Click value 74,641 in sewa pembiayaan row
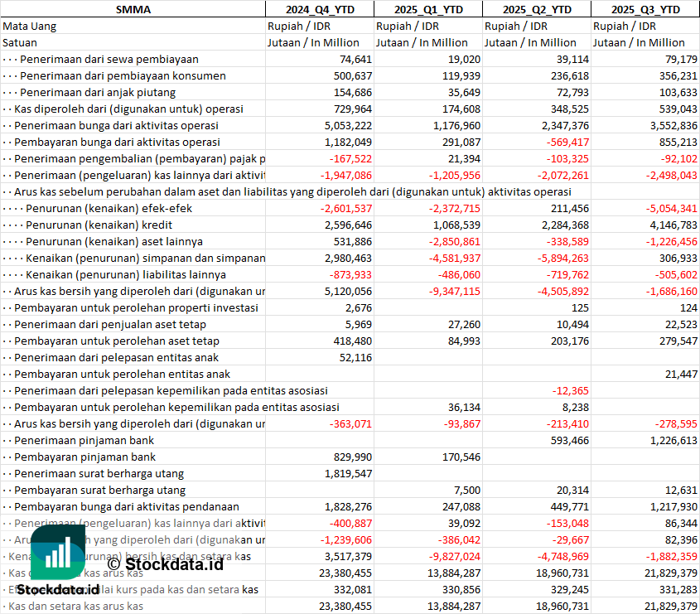Viewport: 700px width, 614px height. click(356, 60)
